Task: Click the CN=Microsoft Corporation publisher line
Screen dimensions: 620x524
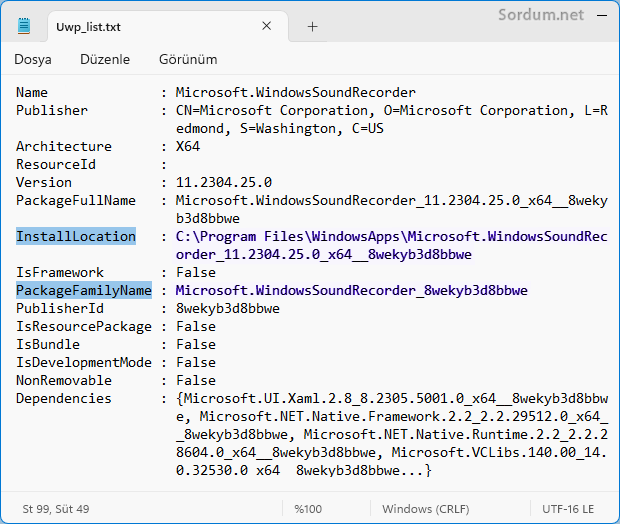Action: 391,110
